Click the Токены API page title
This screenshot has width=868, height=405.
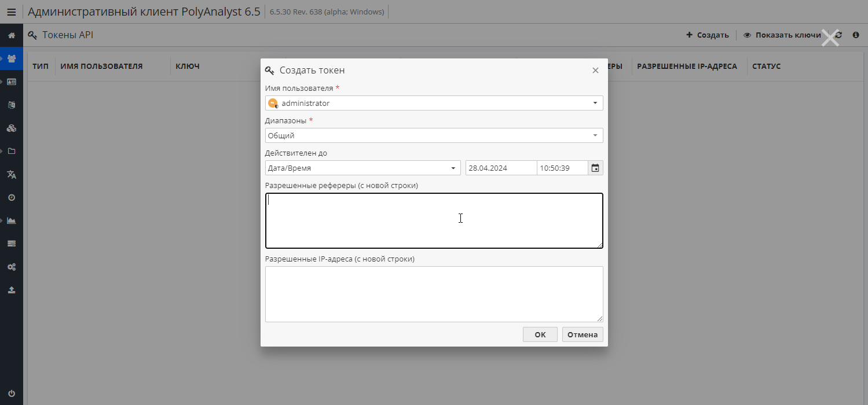coord(68,35)
